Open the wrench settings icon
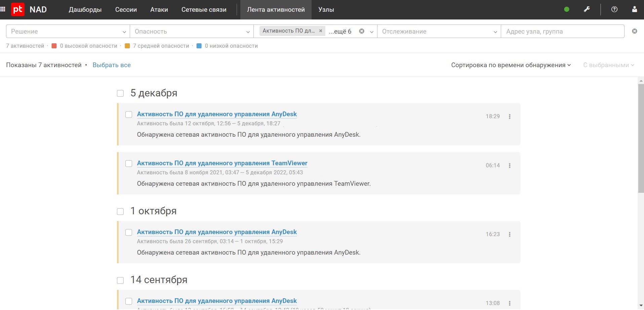 (587, 9)
